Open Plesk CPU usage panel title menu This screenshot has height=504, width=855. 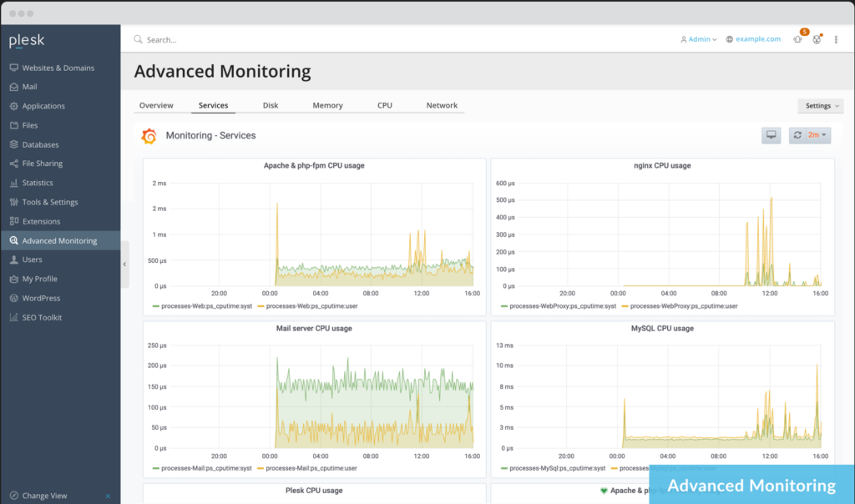point(314,491)
